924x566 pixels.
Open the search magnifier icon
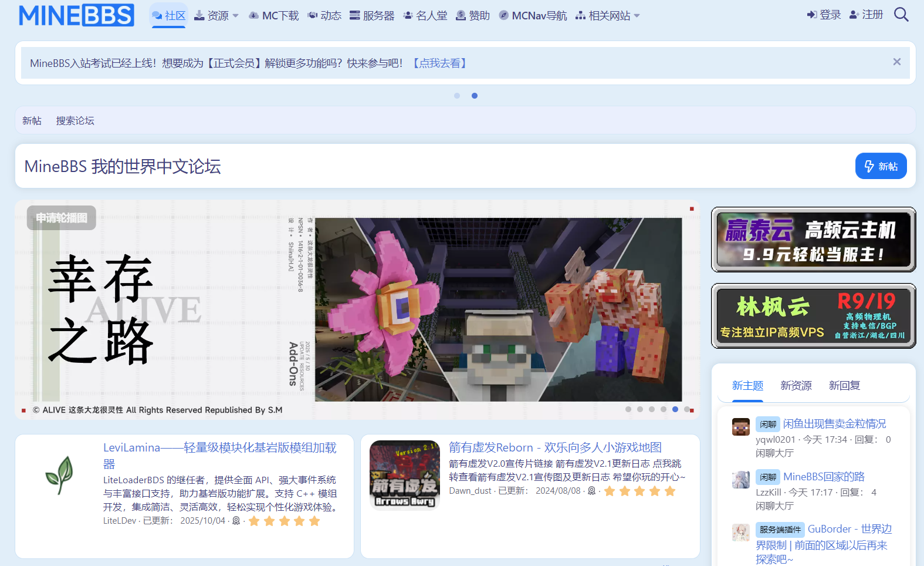pos(901,15)
